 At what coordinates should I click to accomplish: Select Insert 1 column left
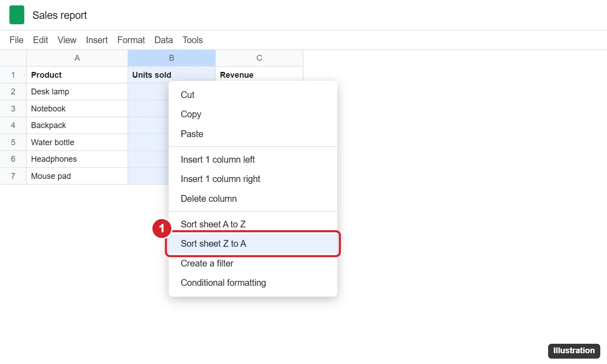[x=253, y=160]
